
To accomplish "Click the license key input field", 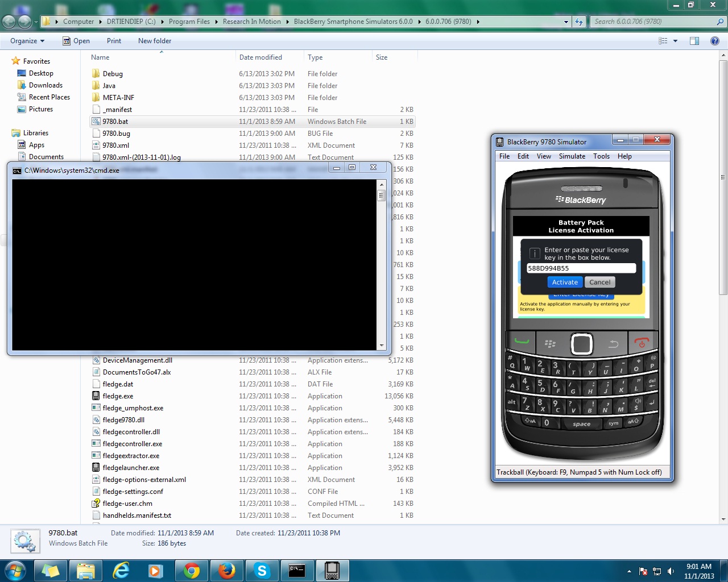I will coord(581,268).
